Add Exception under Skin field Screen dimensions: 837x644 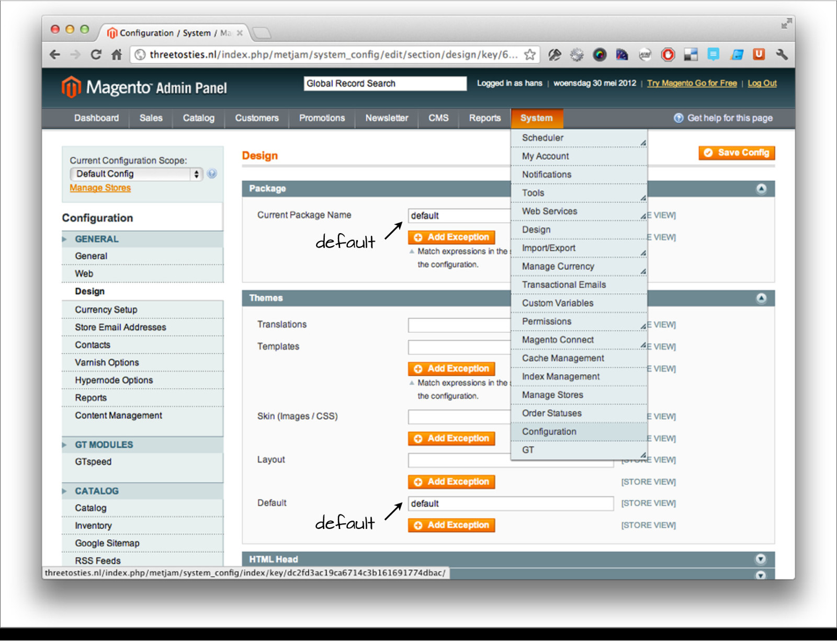point(451,439)
